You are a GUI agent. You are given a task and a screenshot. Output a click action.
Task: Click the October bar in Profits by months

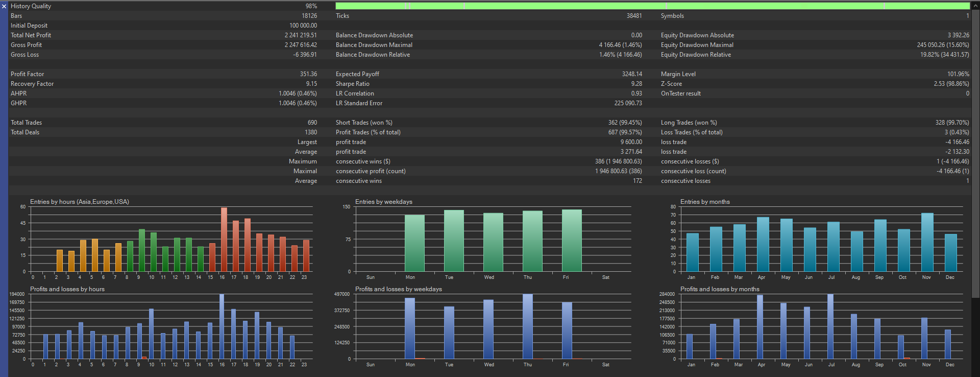pos(901,347)
